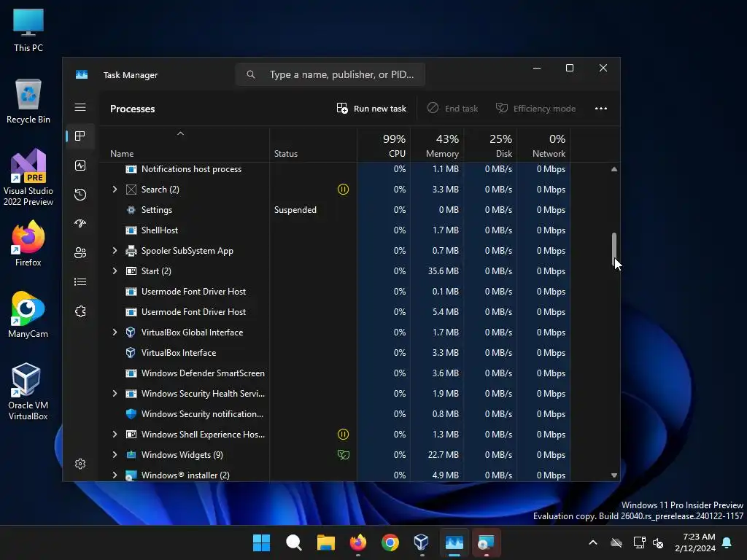This screenshot has height=560, width=747.
Task: Expand the Spooler SubSystem App group
Action: pyautogui.click(x=115, y=251)
